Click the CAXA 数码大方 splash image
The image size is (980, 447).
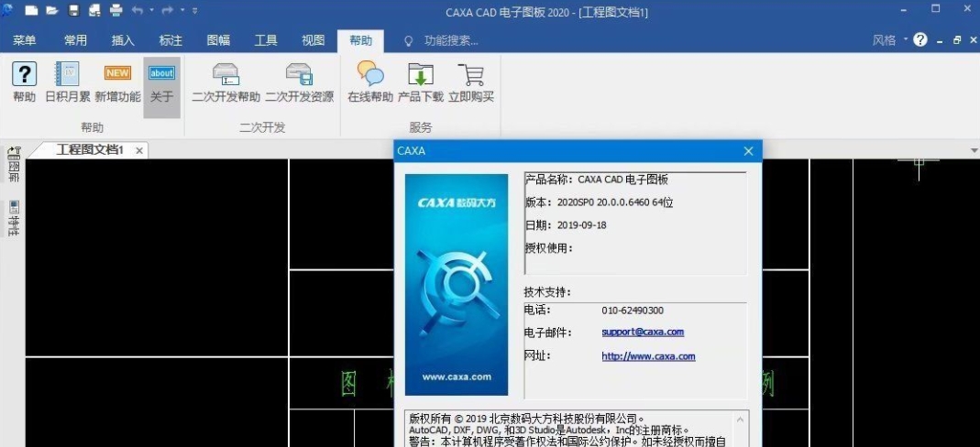[x=457, y=285]
